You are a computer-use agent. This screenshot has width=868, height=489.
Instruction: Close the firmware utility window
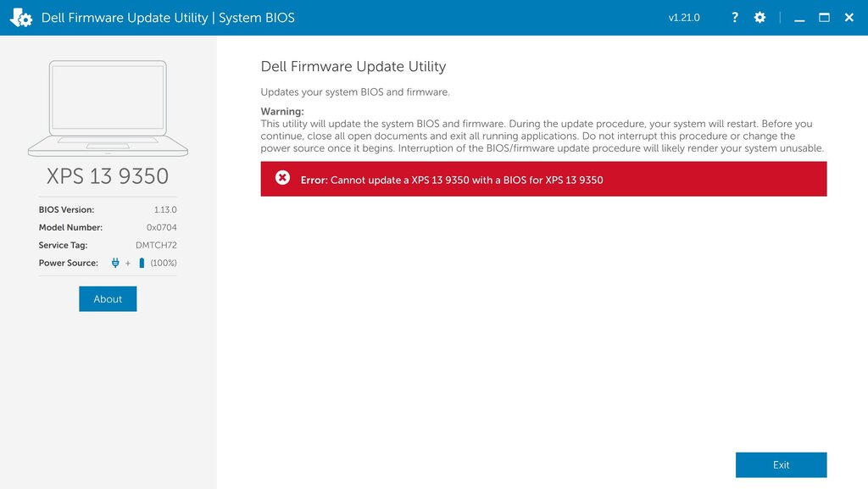[849, 18]
